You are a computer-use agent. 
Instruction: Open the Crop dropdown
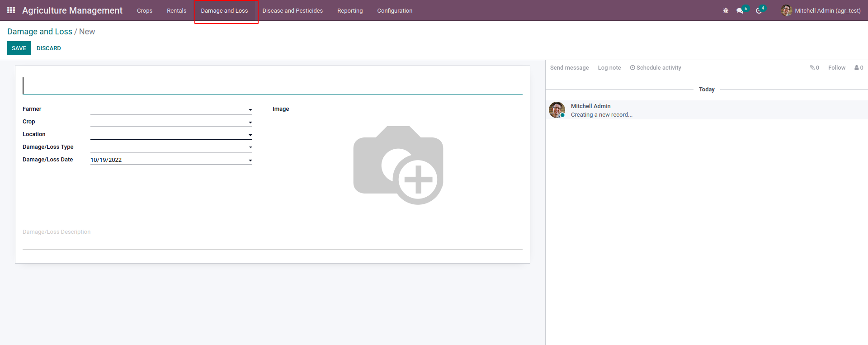click(171, 122)
